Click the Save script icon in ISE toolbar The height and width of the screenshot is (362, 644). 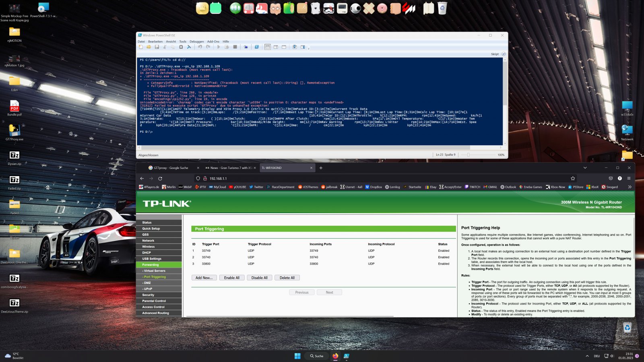[x=157, y=47]
